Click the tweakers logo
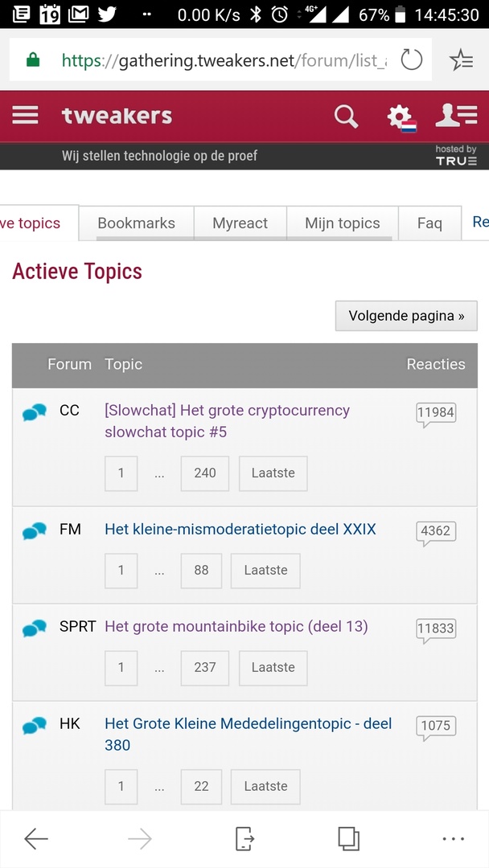Screen dimensions: 489x868 tap(117, 117)
